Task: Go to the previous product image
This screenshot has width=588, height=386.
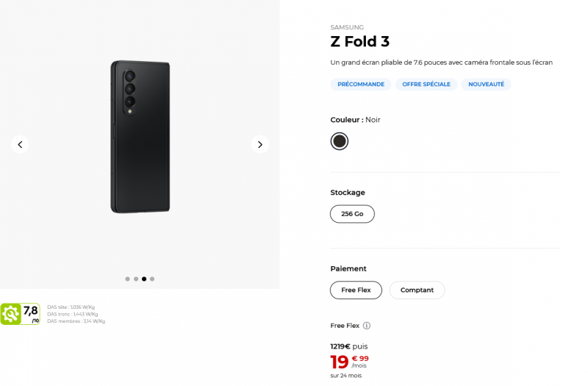Action: [21, 145]
